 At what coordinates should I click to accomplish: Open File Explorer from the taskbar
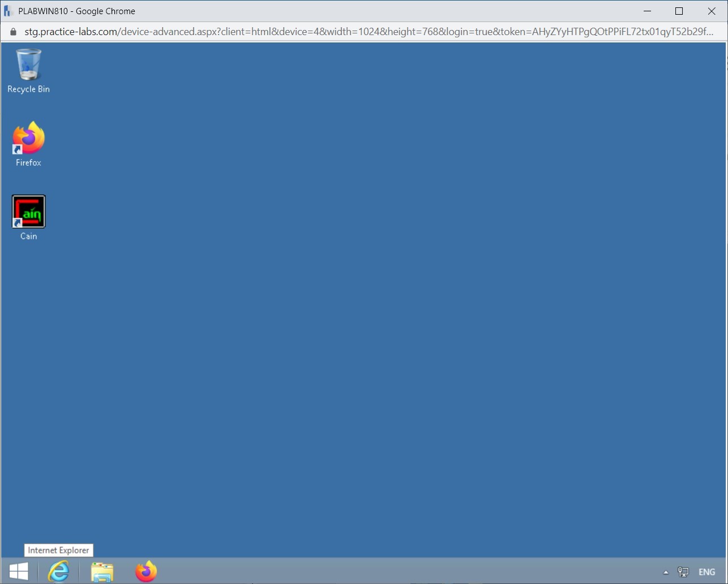(102, 571)
